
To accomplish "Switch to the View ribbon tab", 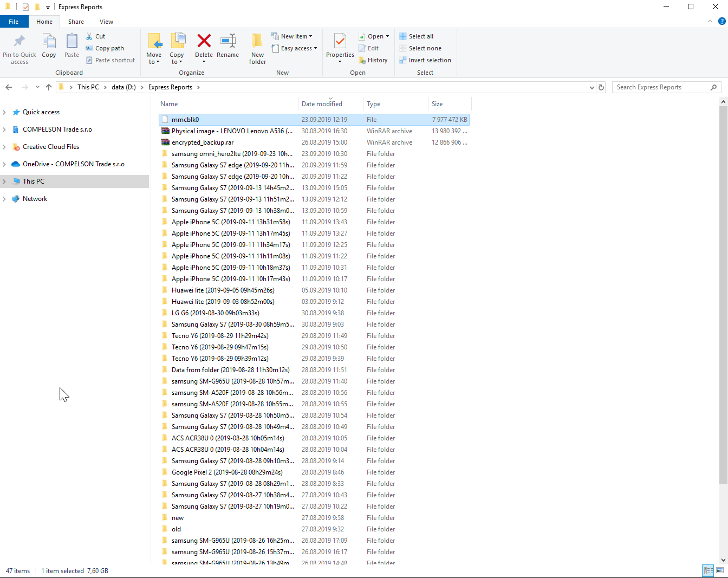I will (x=106, y=22).
